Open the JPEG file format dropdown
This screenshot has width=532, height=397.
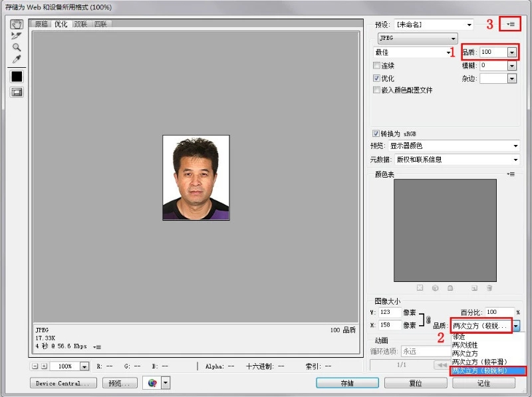coord(418,38)
